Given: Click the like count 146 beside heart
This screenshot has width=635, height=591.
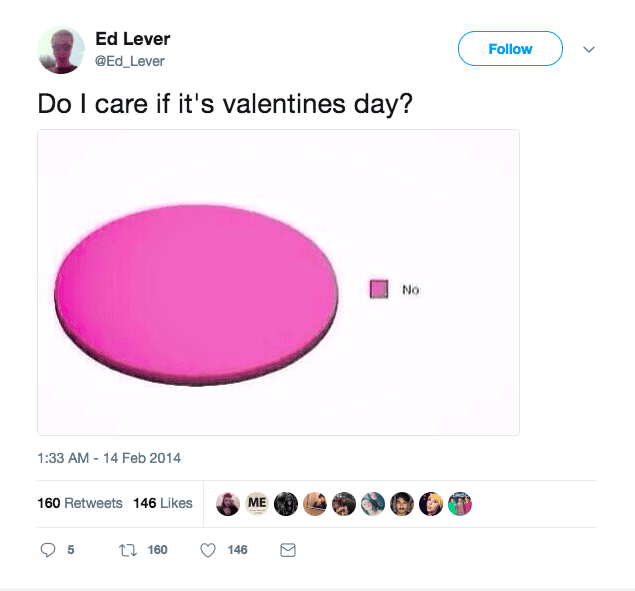Looking at the screenshot, I should pyautogui.click(x=237, y=550).
